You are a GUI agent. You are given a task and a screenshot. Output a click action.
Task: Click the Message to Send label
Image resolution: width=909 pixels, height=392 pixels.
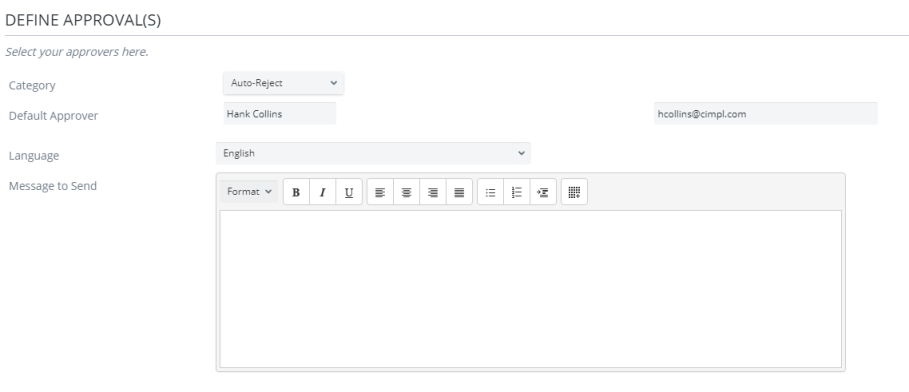point(53,186)
